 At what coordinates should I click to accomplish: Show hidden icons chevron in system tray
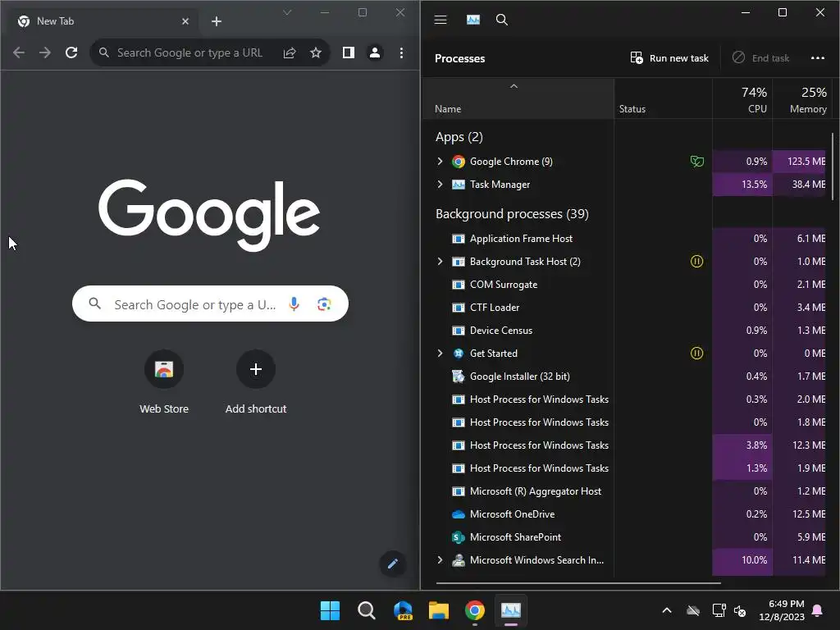click(667, 610)
